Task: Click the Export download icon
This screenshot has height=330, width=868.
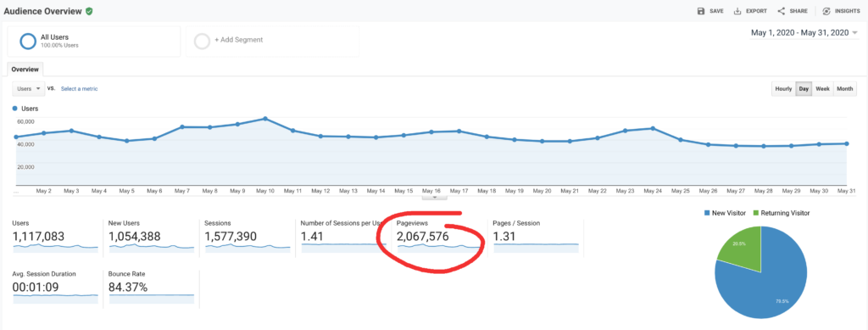Action: (737, 11)
